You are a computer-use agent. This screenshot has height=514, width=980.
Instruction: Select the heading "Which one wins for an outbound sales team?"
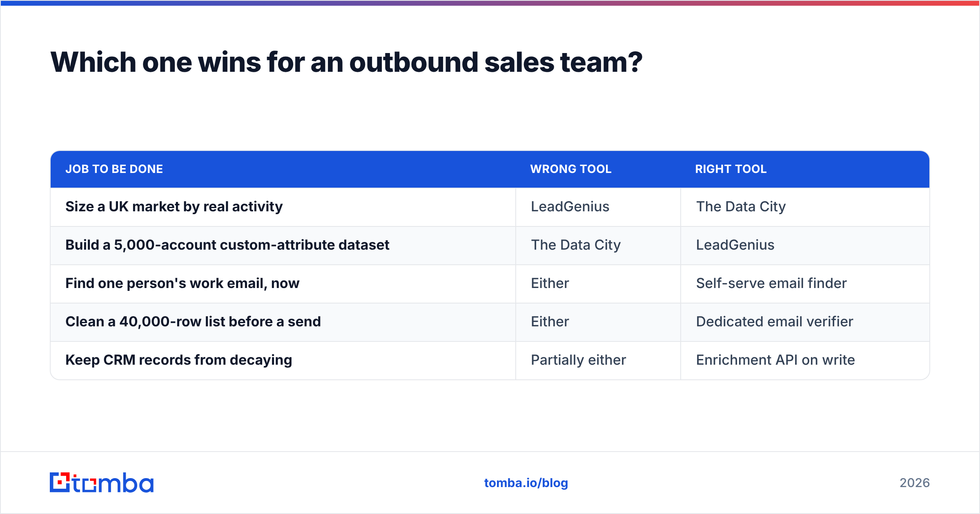click(x=346, y=62)
